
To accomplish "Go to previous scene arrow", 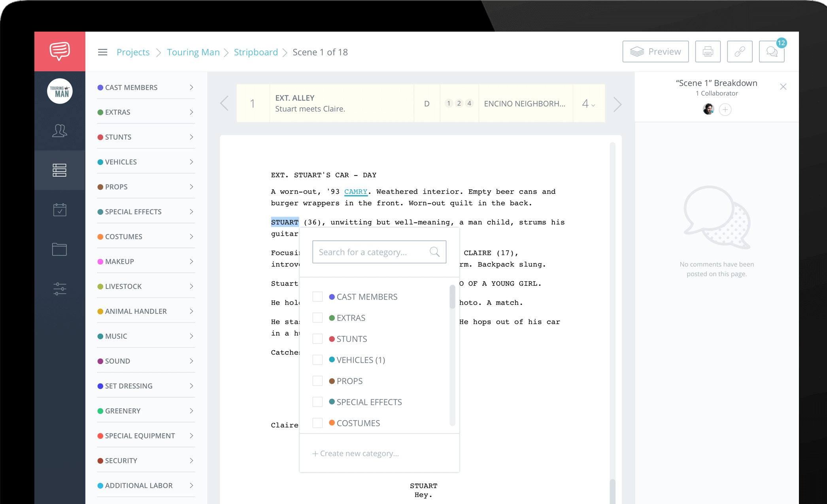I will pos(224,104).
